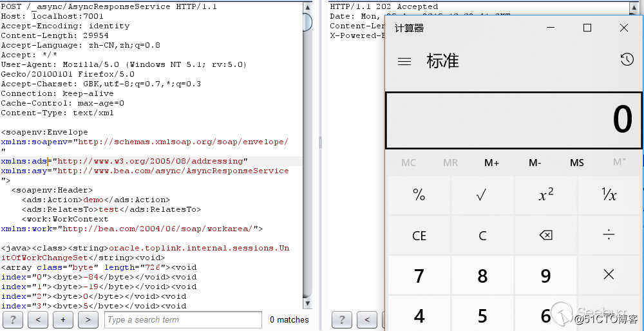Click previous match button in request panel
The height and width of the screenshot is (331, 644).
click(38, 319)
